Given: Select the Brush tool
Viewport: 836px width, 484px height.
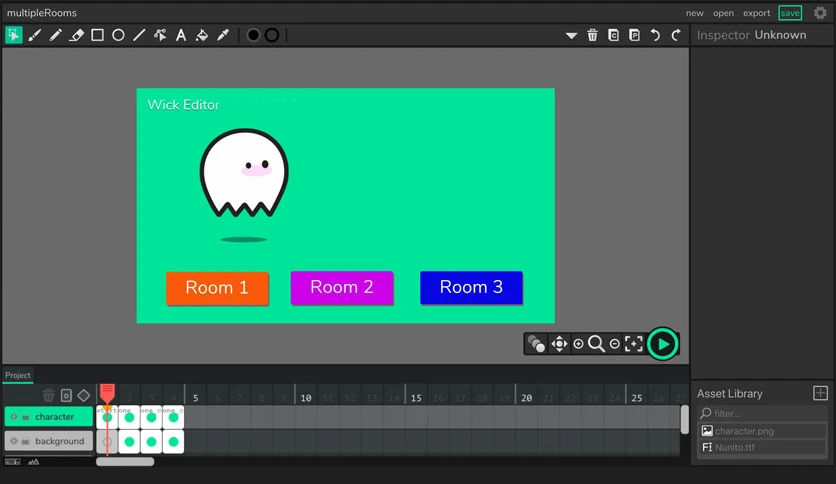Looking at the screenshot, I should click(x=35, y=35).
